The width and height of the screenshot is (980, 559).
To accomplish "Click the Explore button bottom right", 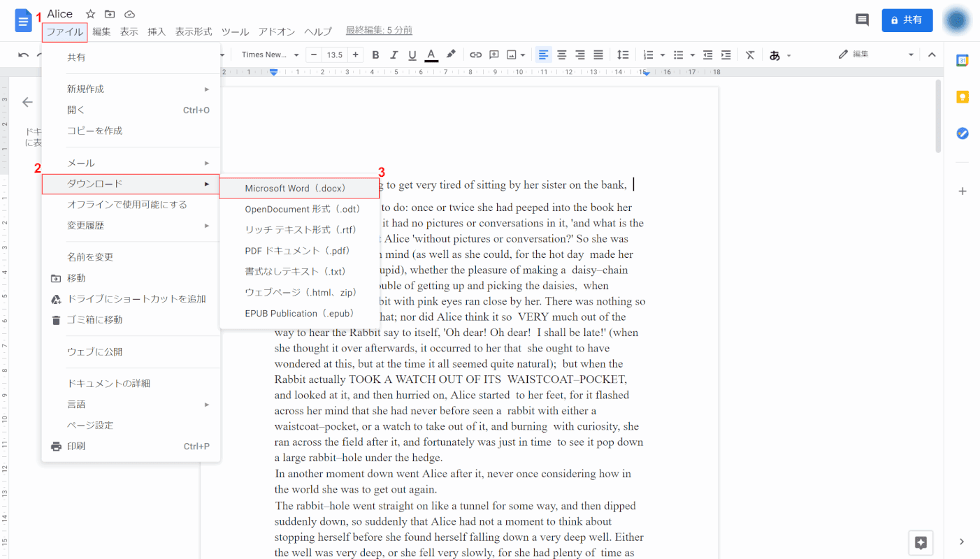I will (921, 543).
